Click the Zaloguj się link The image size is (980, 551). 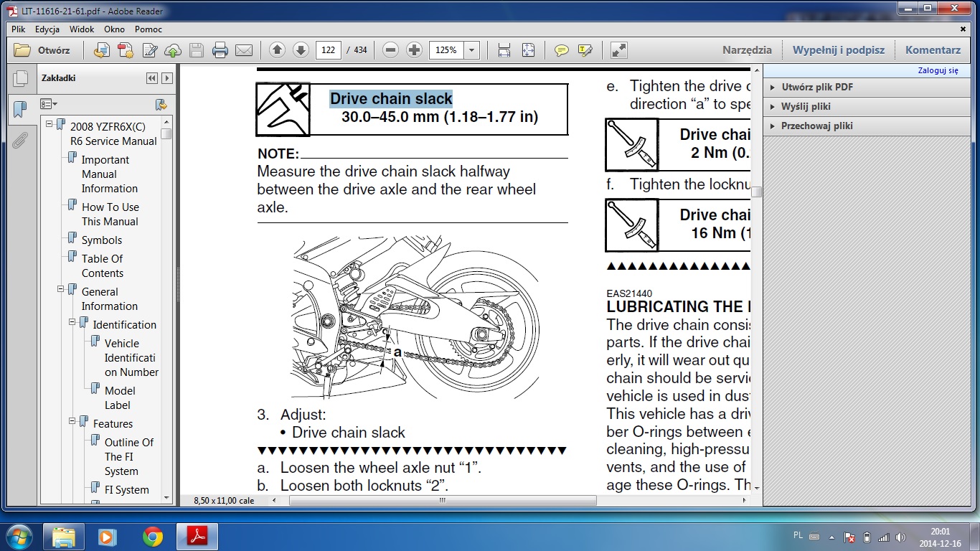click(938, 70)
